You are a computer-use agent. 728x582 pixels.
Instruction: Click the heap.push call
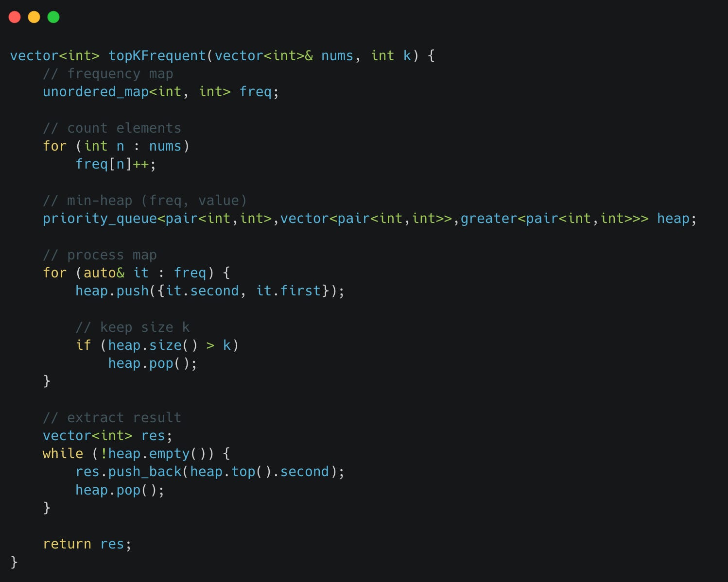click(x=112, y=291)
